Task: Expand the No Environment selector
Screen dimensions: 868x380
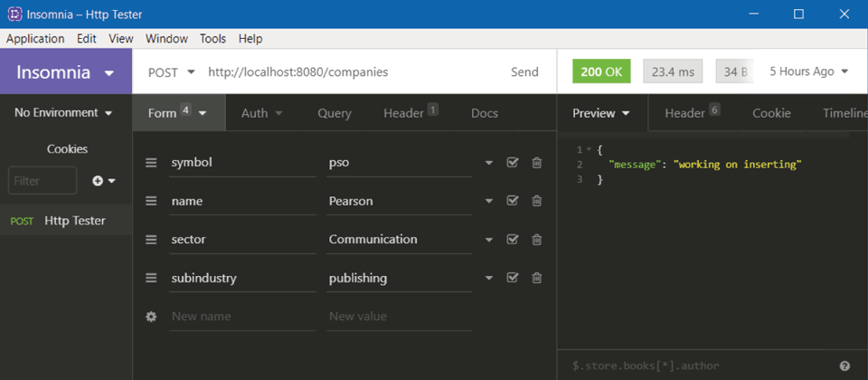Action: pos(63,113)
